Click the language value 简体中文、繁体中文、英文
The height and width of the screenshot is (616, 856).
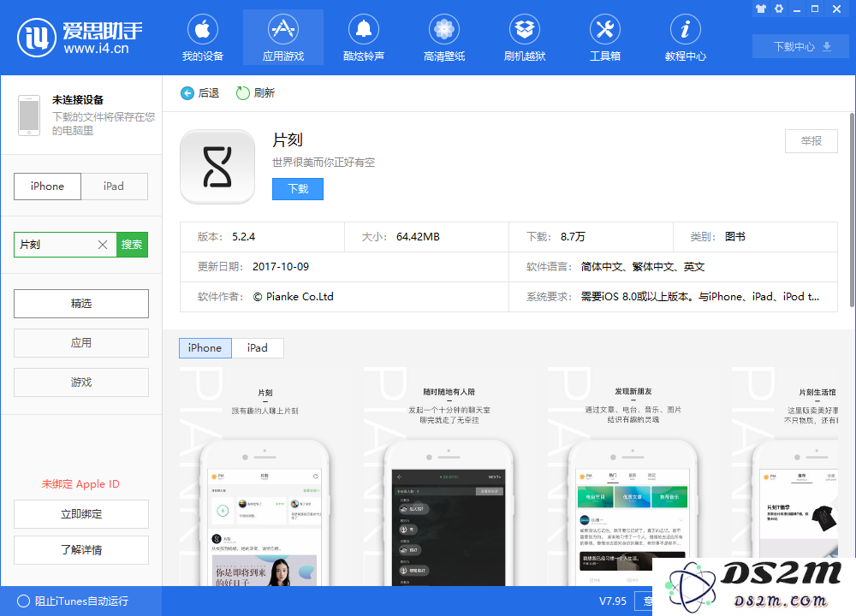click(643, 267)
